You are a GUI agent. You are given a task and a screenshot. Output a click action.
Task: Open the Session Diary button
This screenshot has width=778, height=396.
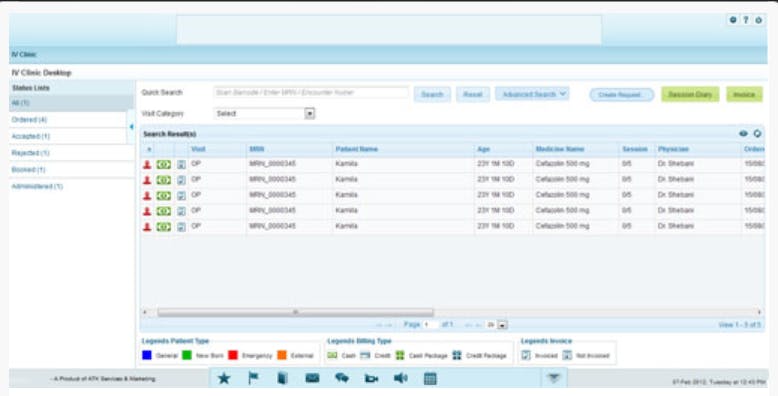690,94
